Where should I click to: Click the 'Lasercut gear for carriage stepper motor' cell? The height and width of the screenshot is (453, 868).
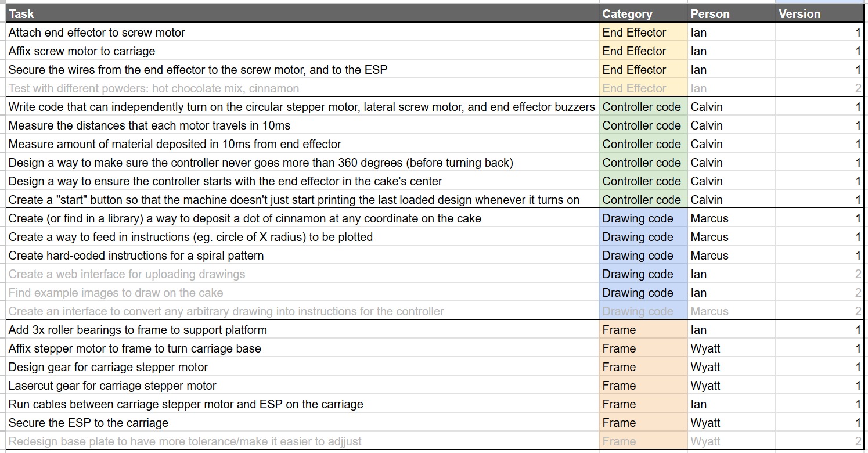pos(302,386)
